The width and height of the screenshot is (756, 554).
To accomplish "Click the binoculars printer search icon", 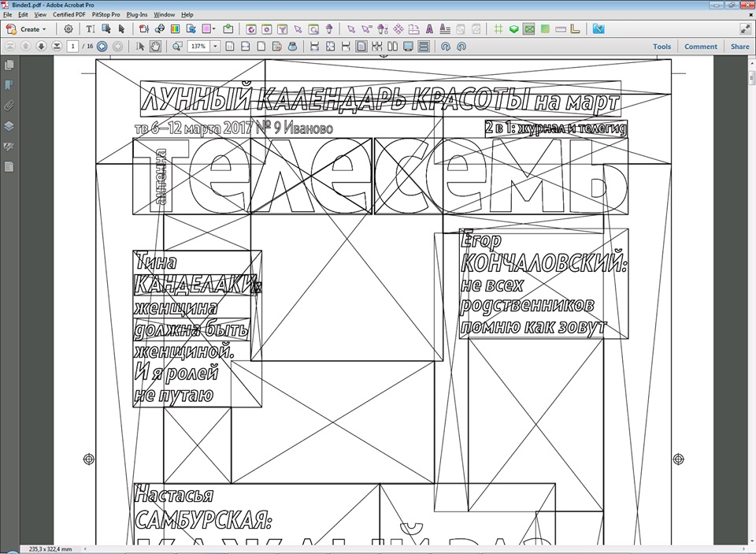I will pos(160,29).
